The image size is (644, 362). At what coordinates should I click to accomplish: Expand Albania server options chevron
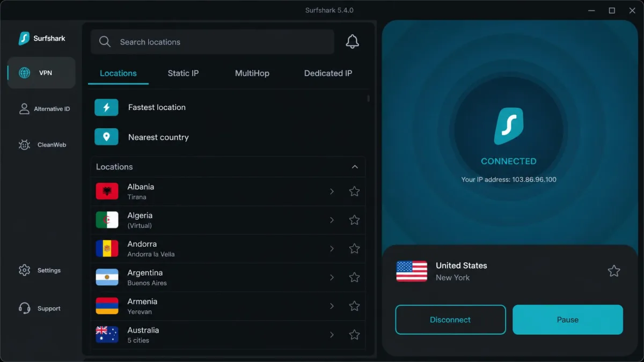tap(332, 191)
